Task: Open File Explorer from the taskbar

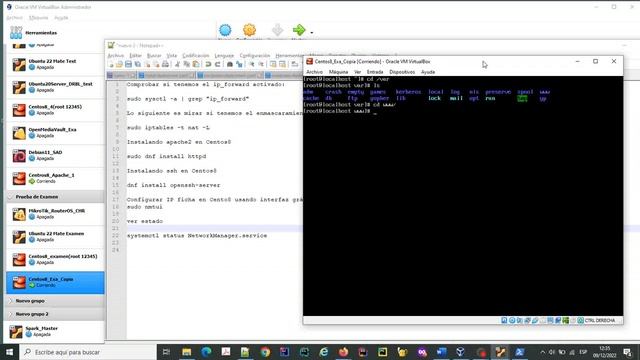Action: tap(187, 352)
